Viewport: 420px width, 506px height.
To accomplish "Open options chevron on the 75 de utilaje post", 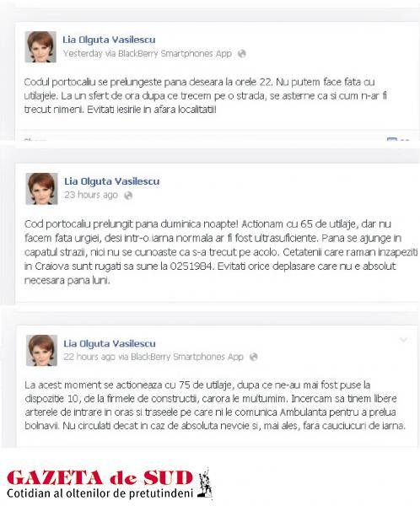I will (x=403, y=340).
